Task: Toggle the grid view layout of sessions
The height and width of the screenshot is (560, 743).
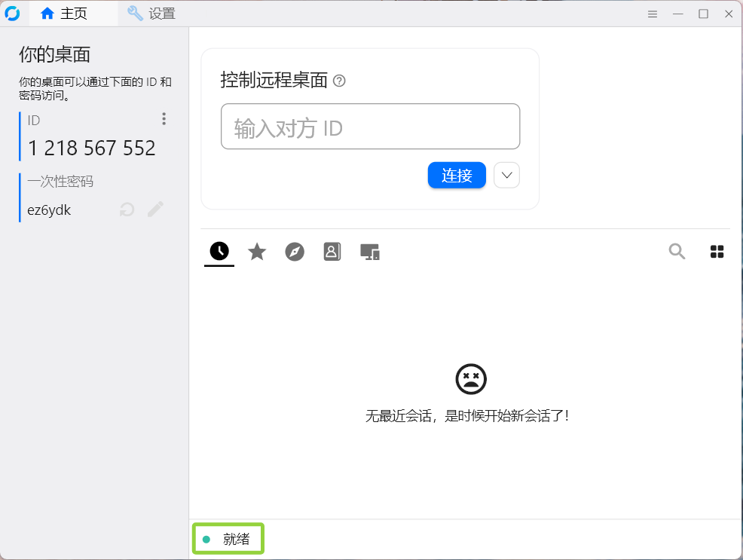Action: tap(717, 252)
